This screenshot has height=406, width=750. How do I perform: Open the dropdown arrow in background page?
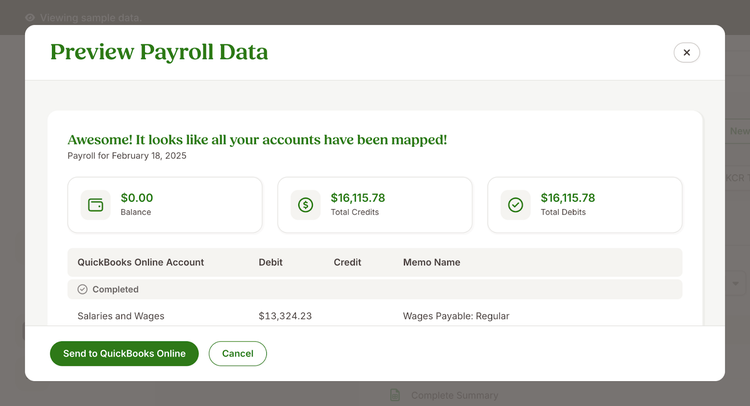coord(736,284)
